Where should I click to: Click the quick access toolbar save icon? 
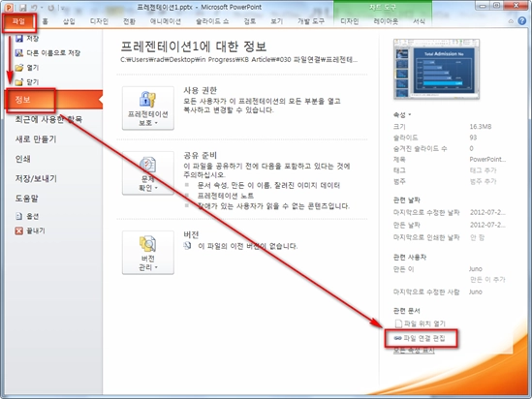point(22,7)
